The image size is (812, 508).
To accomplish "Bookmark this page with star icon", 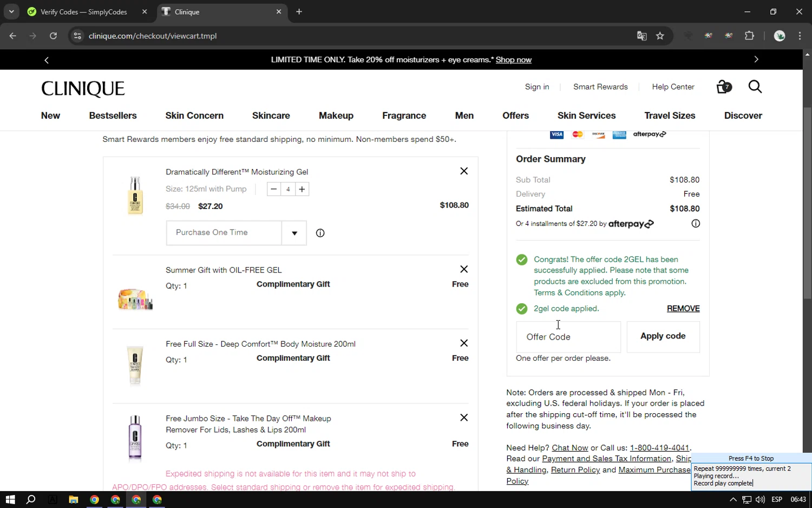I will coord(660,36).
